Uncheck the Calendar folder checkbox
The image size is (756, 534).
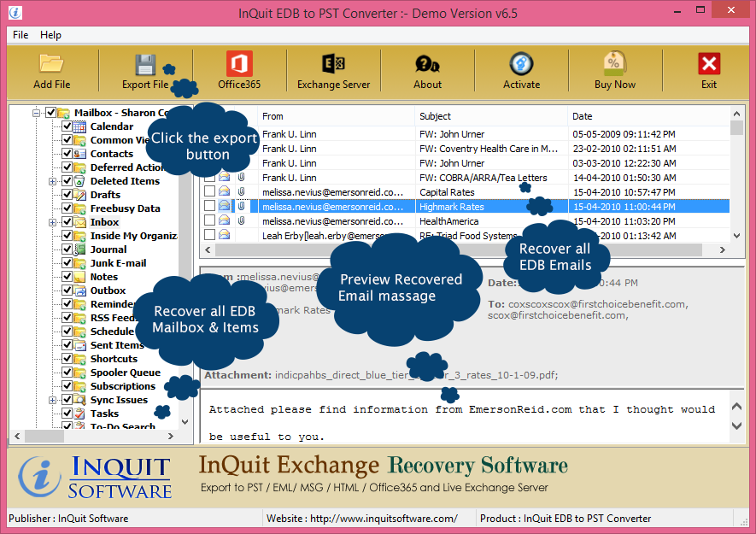67,126
